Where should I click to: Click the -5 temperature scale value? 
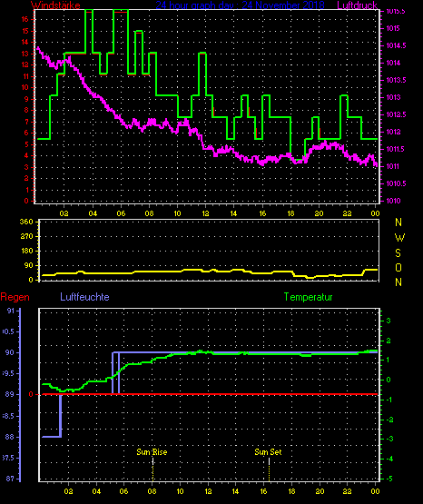tap(389, 479)
